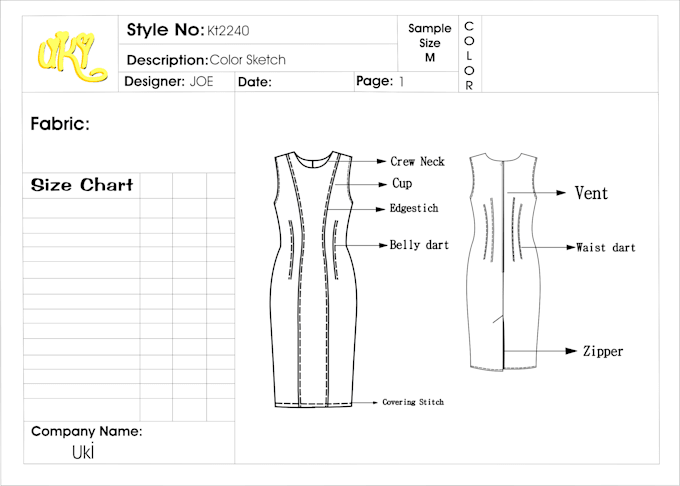Click the 'Zipper' annotation label
Screen dimensions: 680x486
pyautogui.click(x=603, y=351)
